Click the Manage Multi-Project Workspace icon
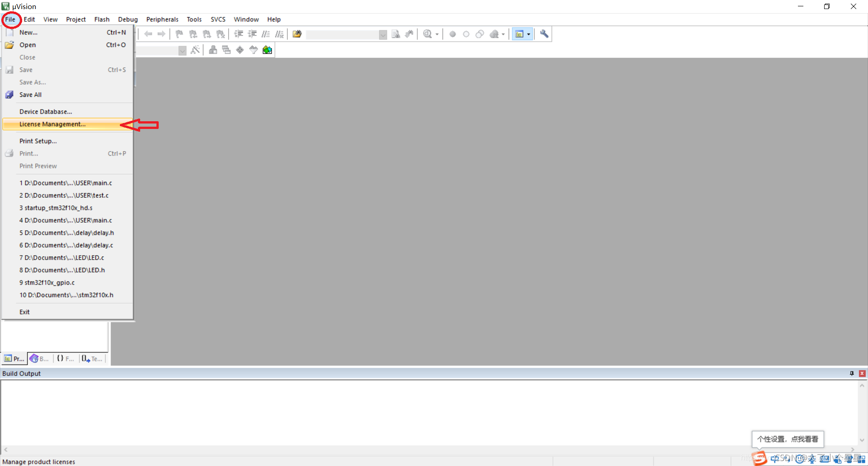Screen dimensions: 868x466 tap(226, 50)
